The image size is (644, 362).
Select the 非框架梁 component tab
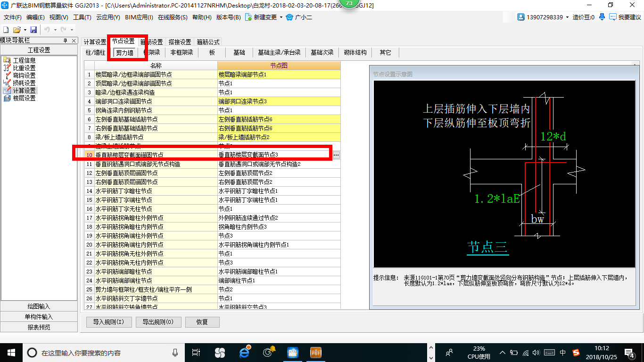tap(182, 52)
